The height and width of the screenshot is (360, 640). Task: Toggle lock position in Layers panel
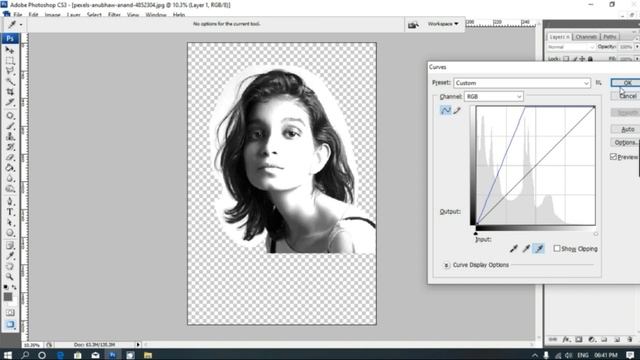582,59
